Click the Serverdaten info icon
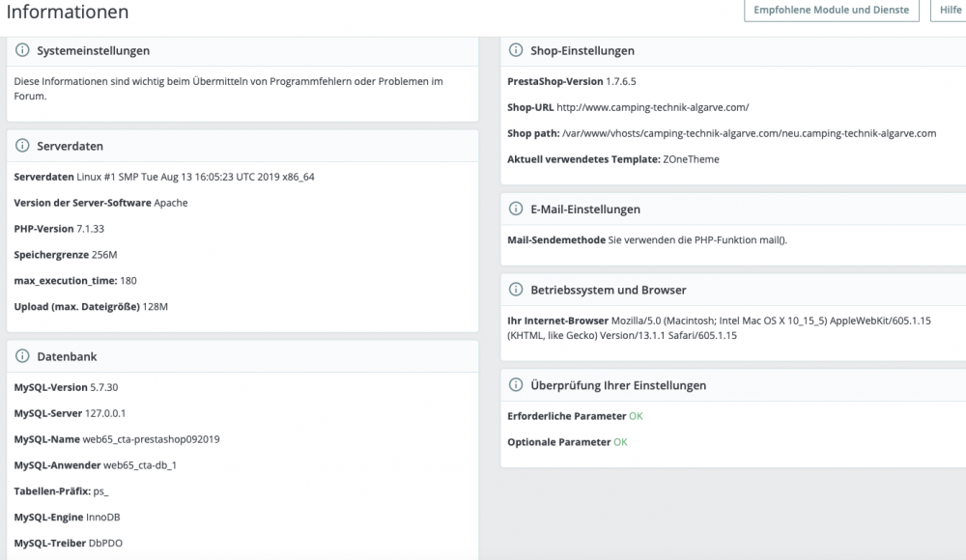Screen dimensions: 966x560 click(x=22, y=146)
